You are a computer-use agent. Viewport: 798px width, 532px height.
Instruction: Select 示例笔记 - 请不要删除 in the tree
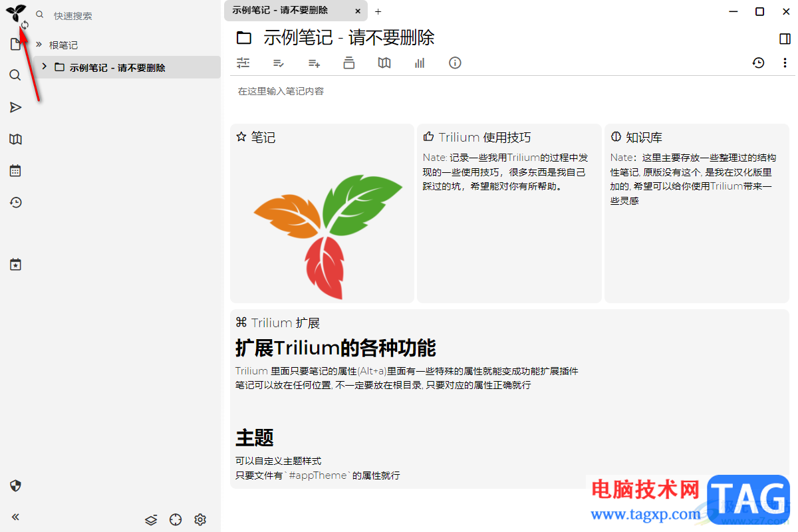point(118,67)
